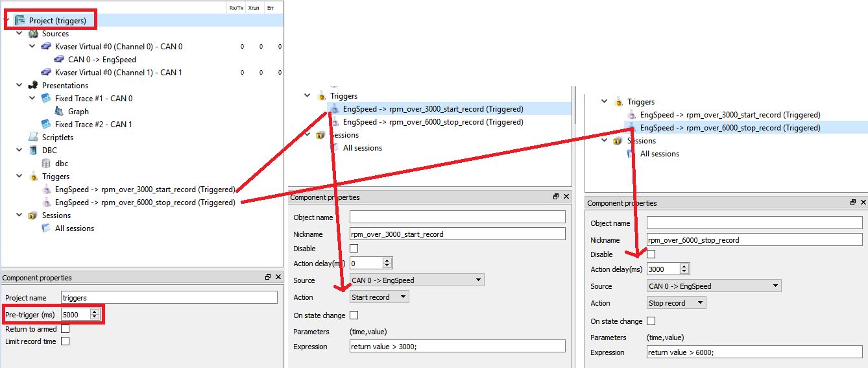This screenshot has height=368, width=868.
Task: Collapse Triggers node above highlighted rpm_over_3000 row
Action: (307, 96)
